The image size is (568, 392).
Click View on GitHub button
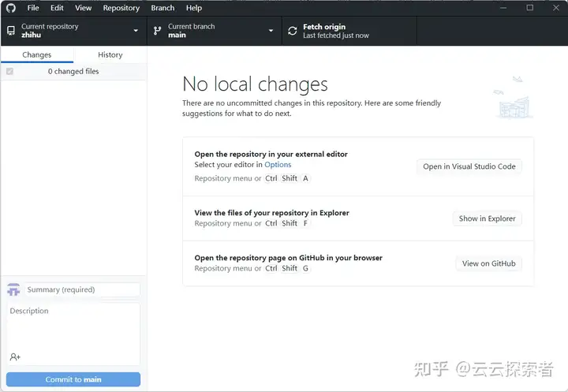click(488, 263)
